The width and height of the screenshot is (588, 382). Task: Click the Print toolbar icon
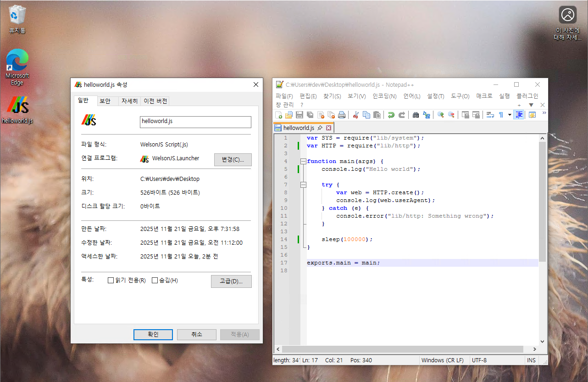pyautogui.click(x=342, y=115)
